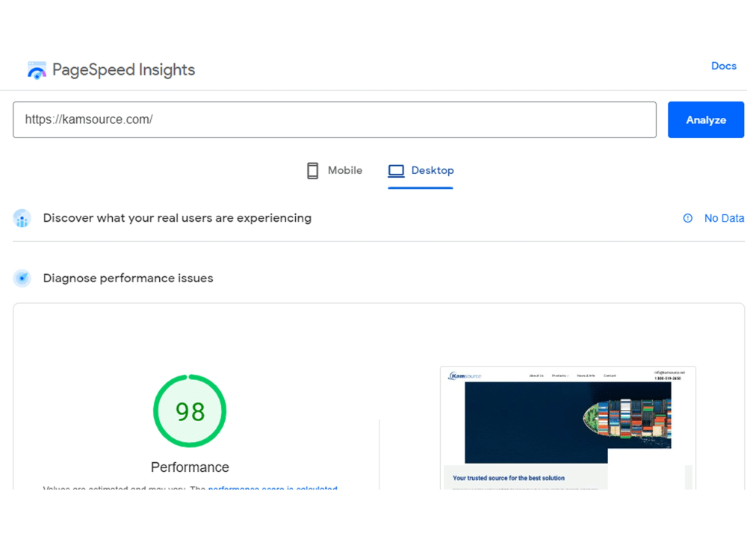Focus the URL field showing kamsource.com

[335, 119]
